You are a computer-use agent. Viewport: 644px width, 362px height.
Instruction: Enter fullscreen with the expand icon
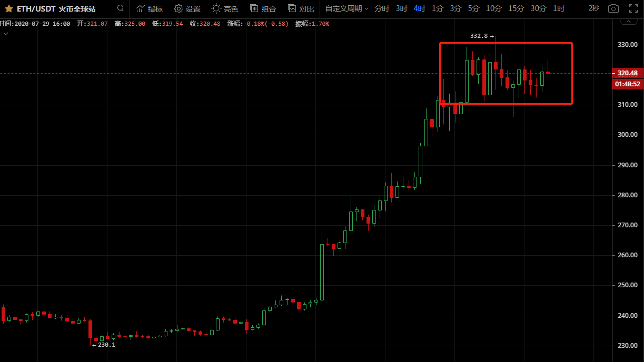click(x=633, y=9)
